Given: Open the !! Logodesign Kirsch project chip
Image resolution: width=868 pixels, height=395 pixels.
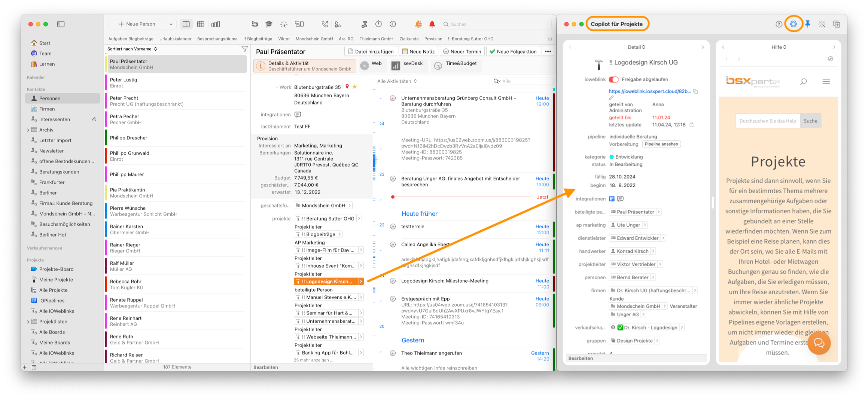Looking at the screenshot, I should coord(329,282).
